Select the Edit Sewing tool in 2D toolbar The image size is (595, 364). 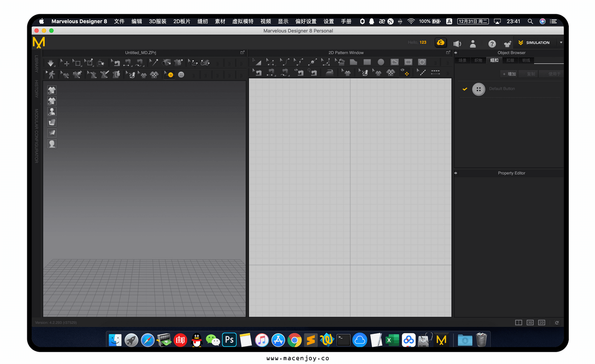click(257, 73)
